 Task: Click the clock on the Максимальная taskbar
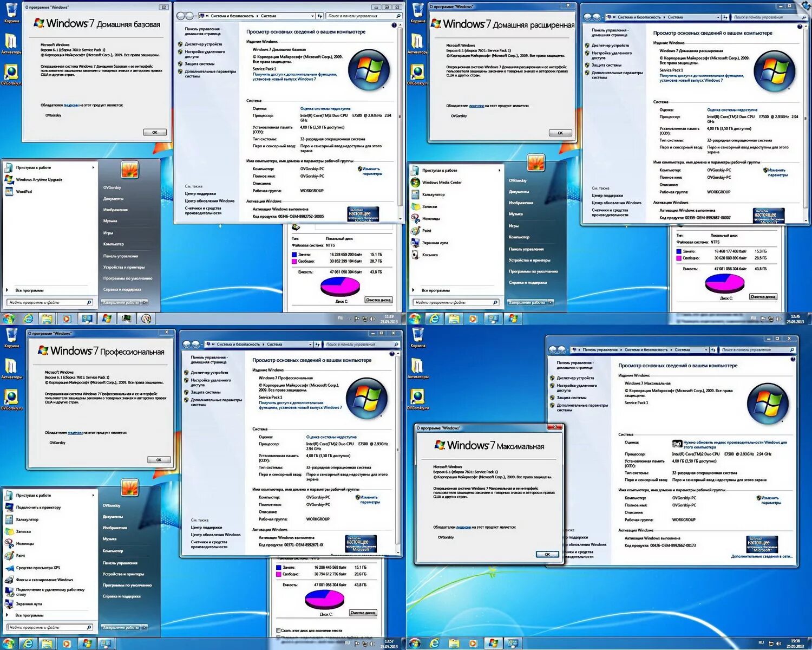pos(795,643)
